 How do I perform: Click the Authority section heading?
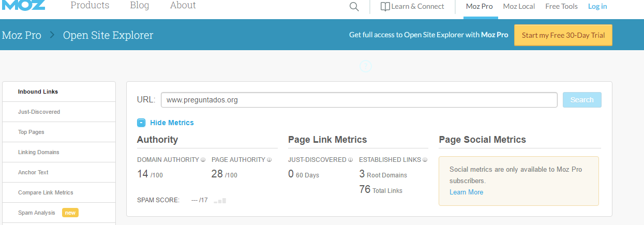157,140
